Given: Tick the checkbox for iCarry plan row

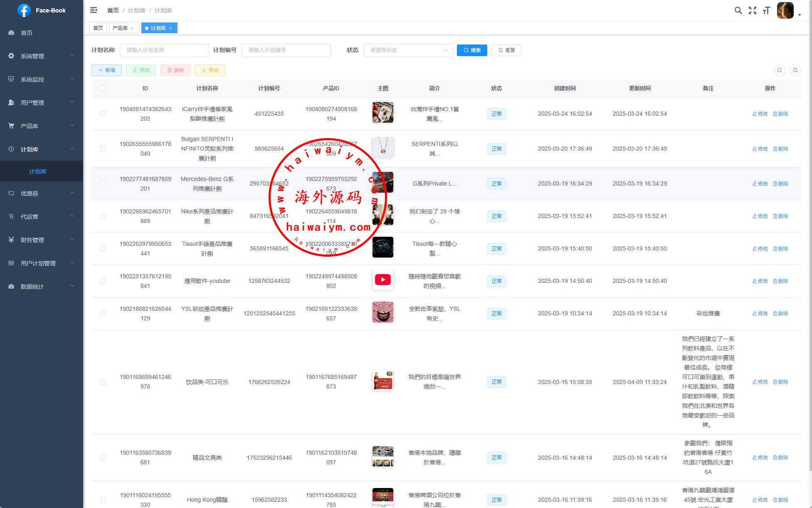Looking at the screenshot, I should click(103, 114).
